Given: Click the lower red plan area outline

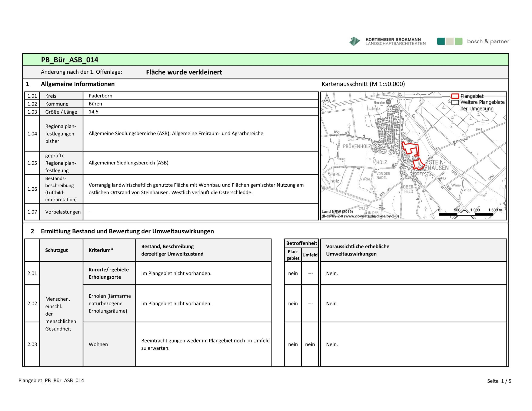Looking at the screenshot, I should pos(419,164).
